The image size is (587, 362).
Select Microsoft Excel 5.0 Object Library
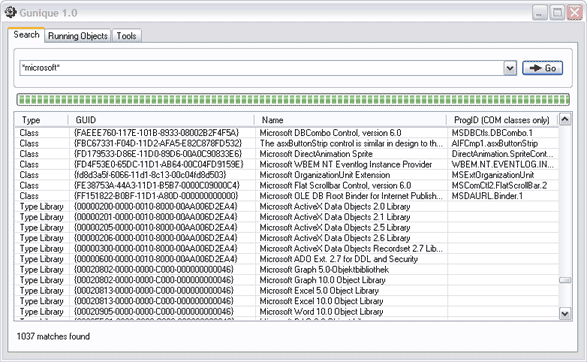click(x=319, y=290)
